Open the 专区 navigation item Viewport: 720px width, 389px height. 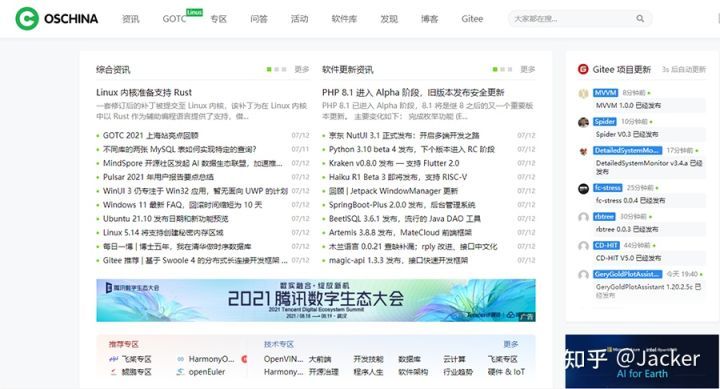tap(219, 19)
